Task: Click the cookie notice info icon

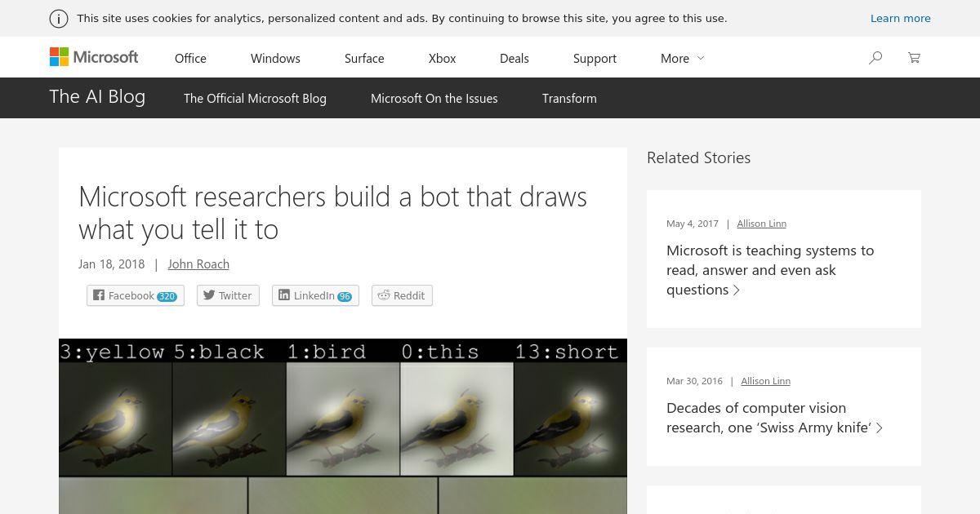Action: pos(59,18)
